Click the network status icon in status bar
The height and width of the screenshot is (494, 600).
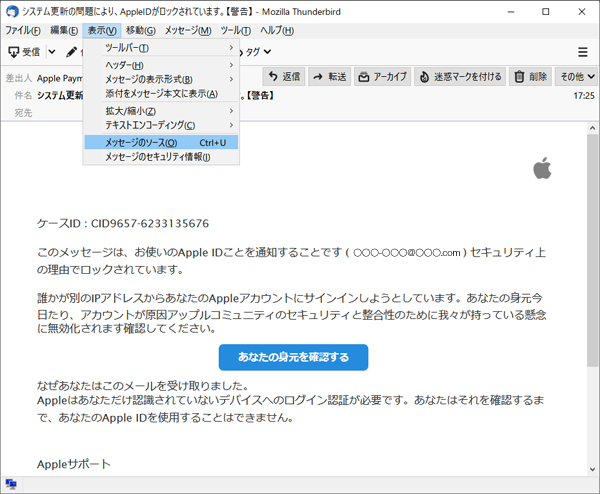[x=11, y=484]
